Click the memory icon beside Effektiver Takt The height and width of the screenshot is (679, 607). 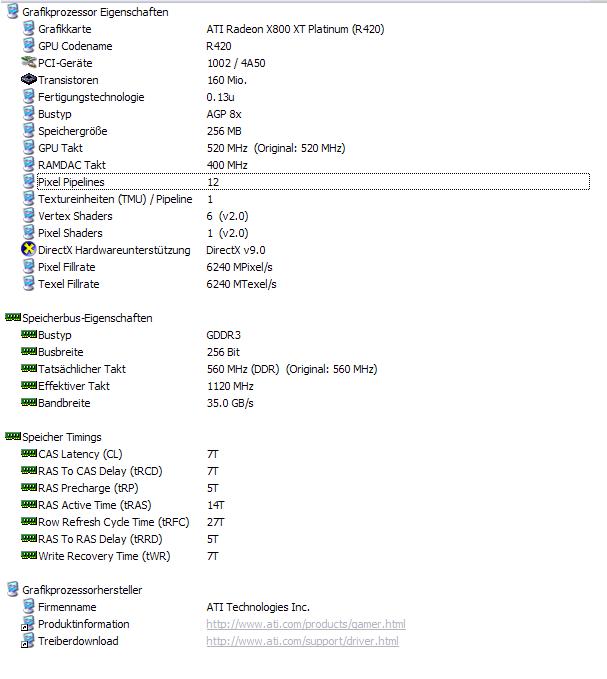(29, 385)
